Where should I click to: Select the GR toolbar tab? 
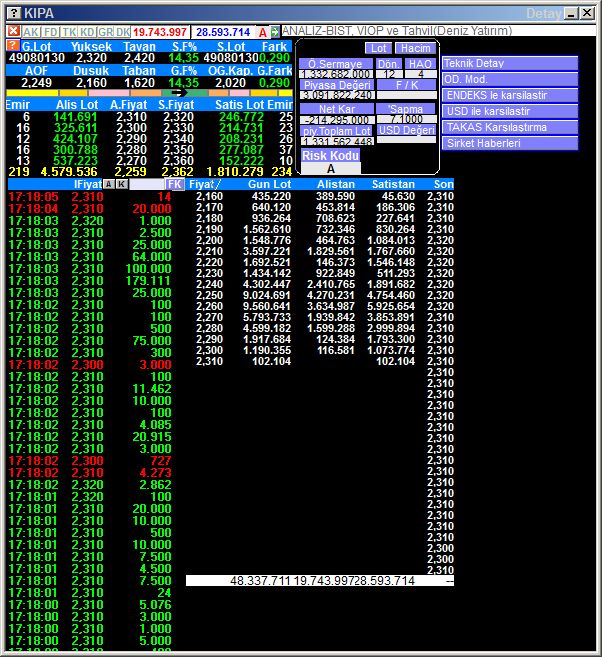point(106,32)
